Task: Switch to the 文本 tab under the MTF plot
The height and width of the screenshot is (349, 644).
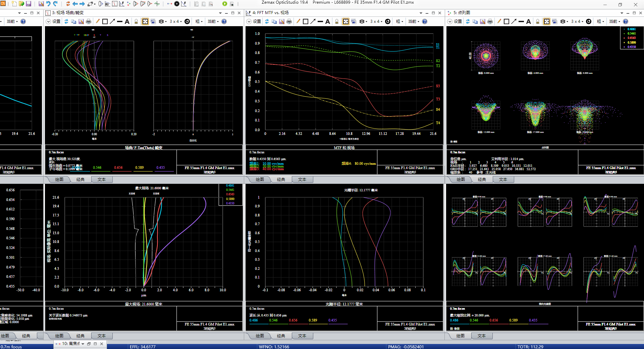Action: pos(302,180)
